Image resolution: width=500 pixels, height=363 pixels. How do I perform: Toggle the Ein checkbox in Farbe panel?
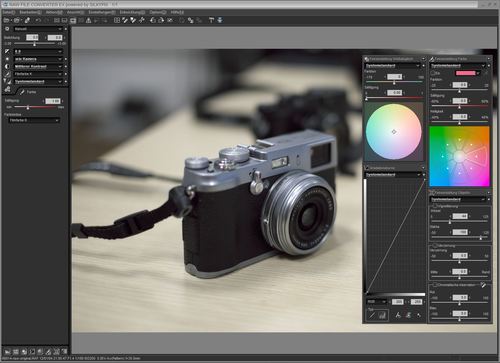pyautogui.click(x=433, y=73)
